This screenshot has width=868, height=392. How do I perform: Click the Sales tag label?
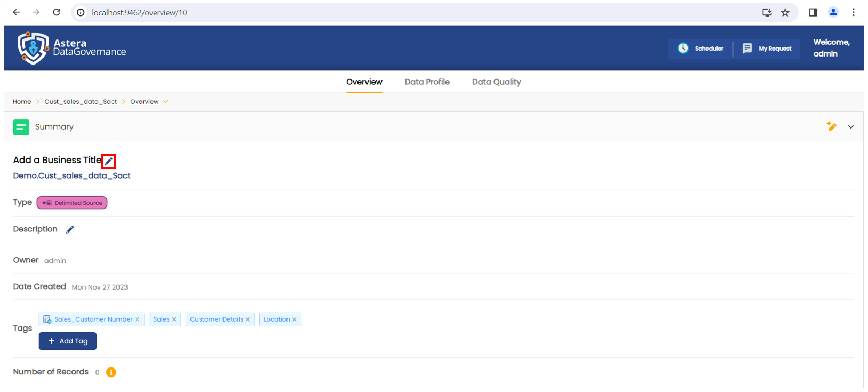click(161, 319)
